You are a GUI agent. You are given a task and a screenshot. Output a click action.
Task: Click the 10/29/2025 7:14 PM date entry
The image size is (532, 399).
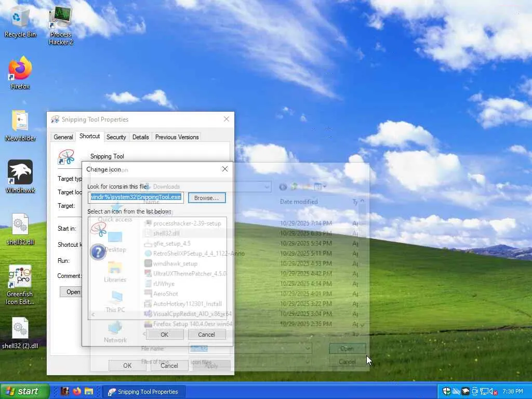(x=306, y=223)
